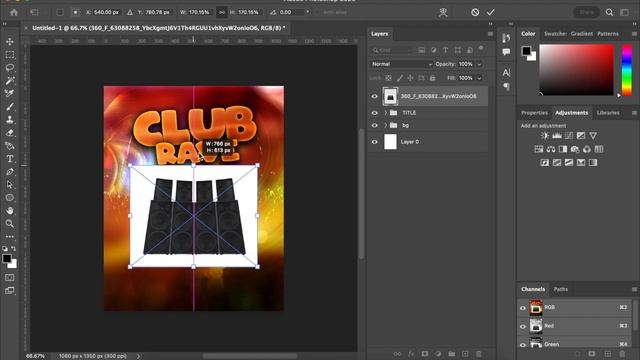Image resolution: width=640 pixels, height=360 pixels.
Task: Select the Lasso tool
Action: (10, 68)
